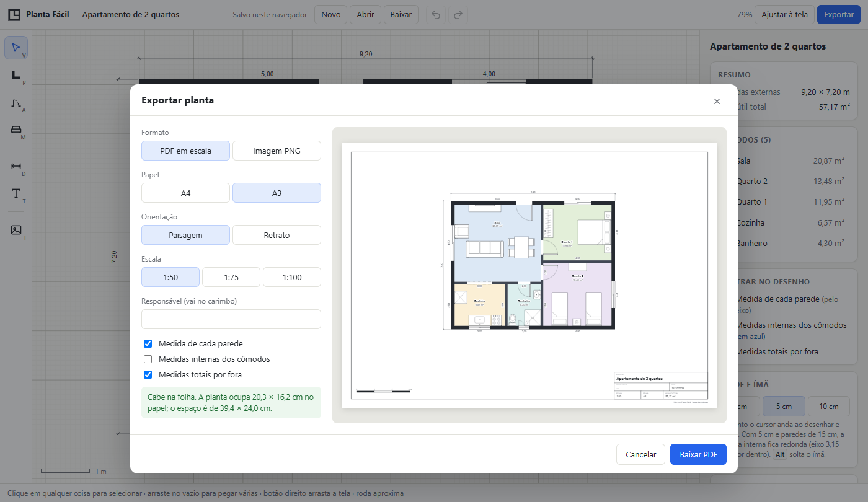Click the 79% zoom level text
This screenshot has width=868, height=502.
coord(745,14)
